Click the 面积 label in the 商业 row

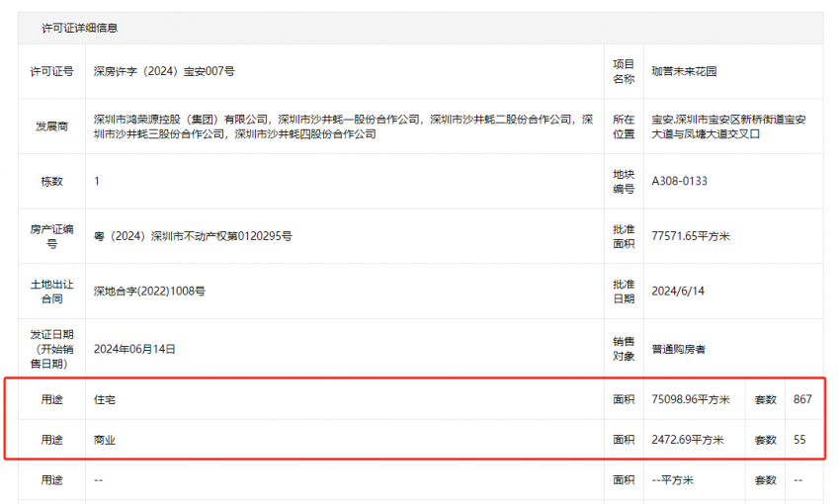click(x=624, y=440)
